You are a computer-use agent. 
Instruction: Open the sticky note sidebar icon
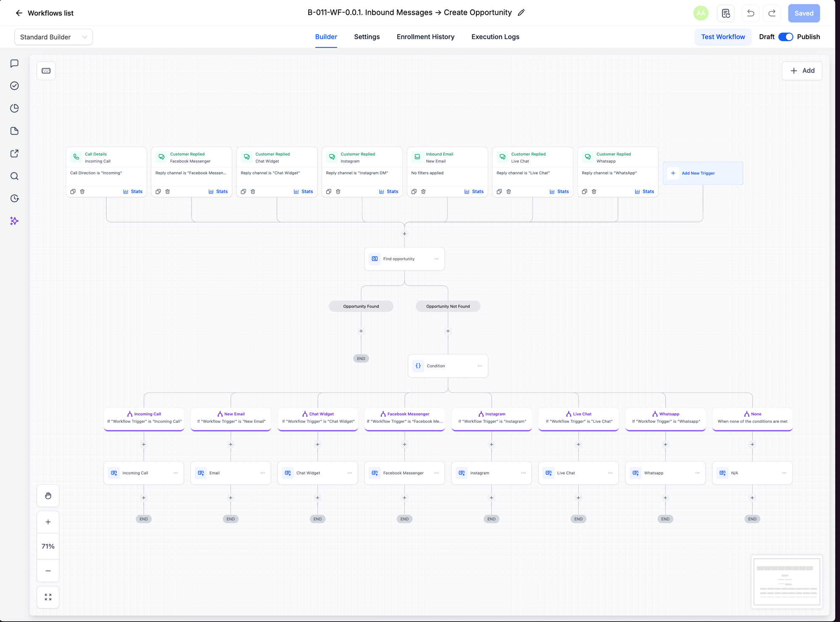point(14,131)
